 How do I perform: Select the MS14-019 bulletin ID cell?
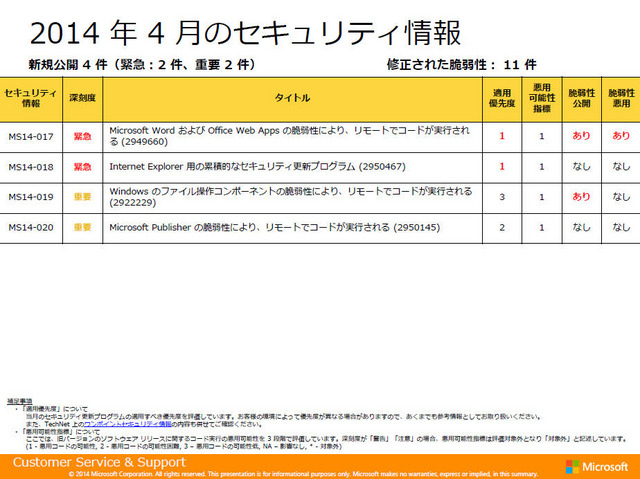click(31, 197)
